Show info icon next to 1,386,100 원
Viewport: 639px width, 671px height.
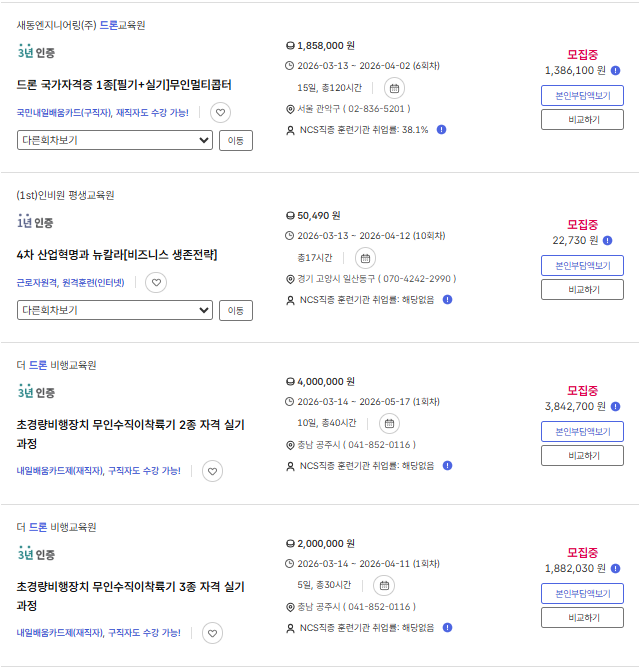click(616, 71)
